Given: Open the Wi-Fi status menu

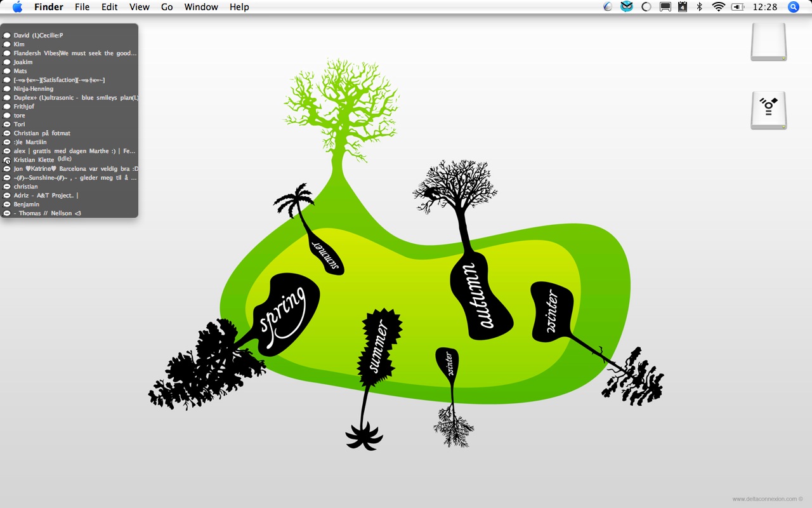Looking at the screenshot, I should (718, 7).
